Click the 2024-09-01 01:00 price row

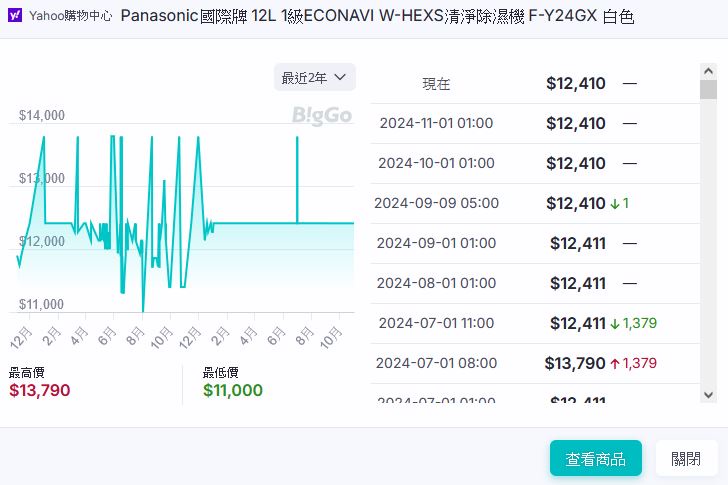tap(535, 243)
